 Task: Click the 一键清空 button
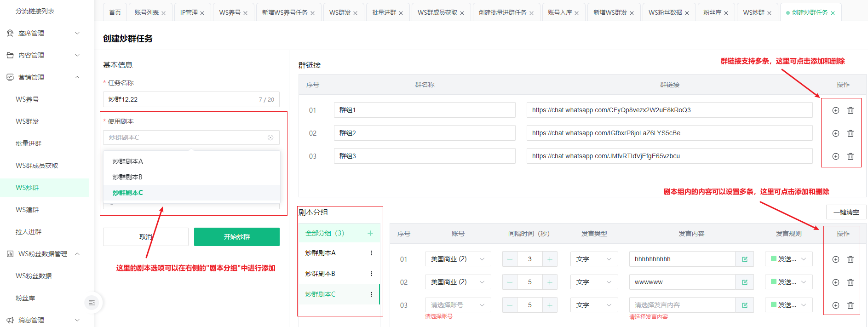point(846,212)
